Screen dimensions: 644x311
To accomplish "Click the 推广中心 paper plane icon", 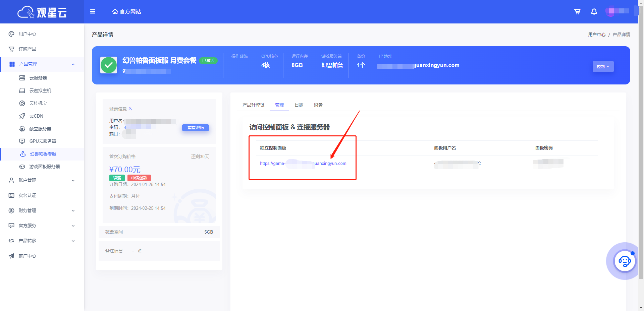I will (11, 256).
